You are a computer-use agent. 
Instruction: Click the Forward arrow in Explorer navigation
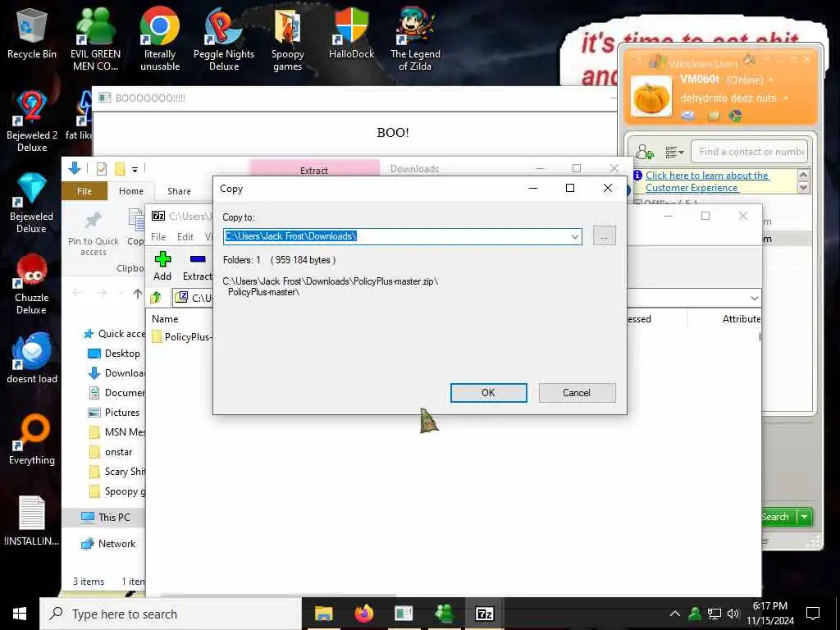(102, 293)
